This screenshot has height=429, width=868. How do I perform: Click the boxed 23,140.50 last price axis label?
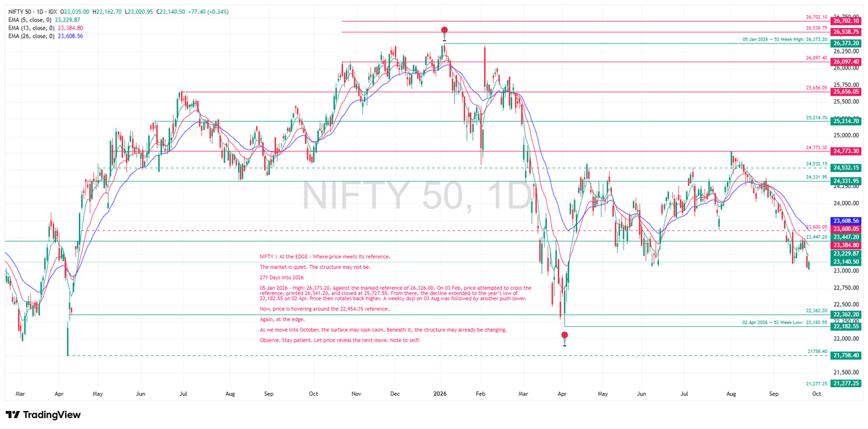pos(846,262)
